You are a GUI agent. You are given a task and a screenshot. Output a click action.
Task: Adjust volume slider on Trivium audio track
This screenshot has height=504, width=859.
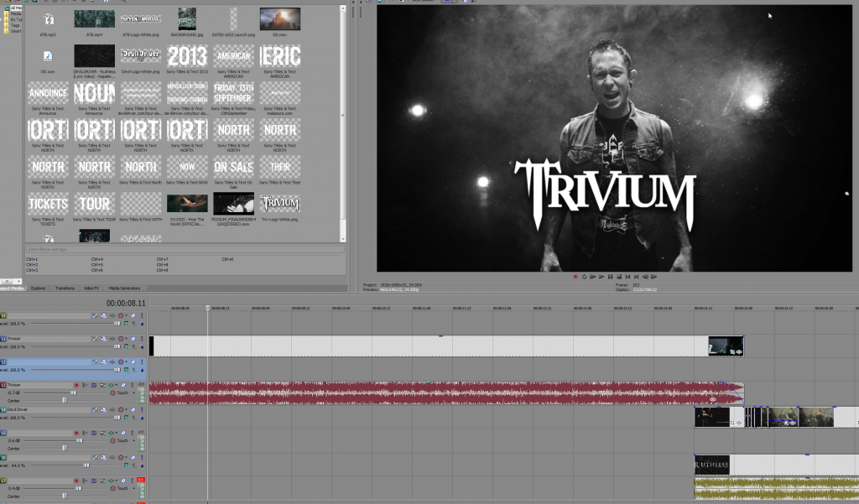(73, 392)
